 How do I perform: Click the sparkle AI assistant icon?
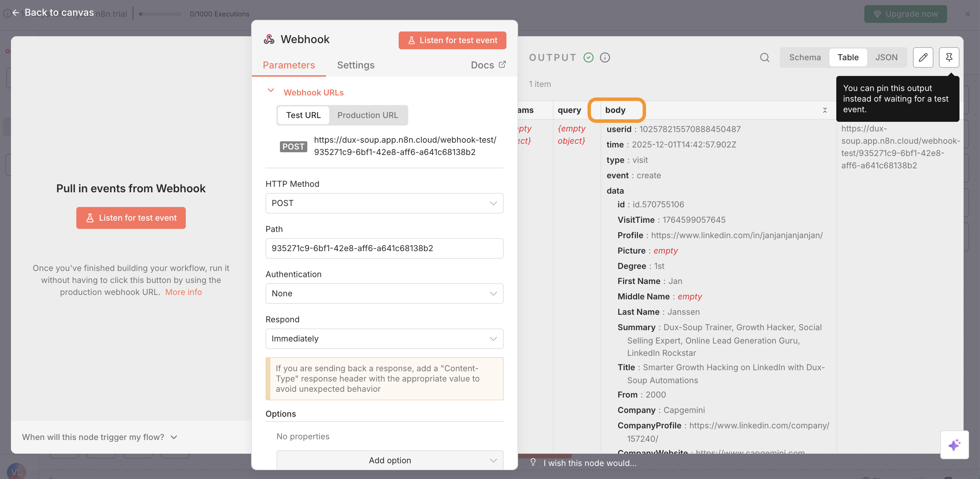(x=954, y=444)
